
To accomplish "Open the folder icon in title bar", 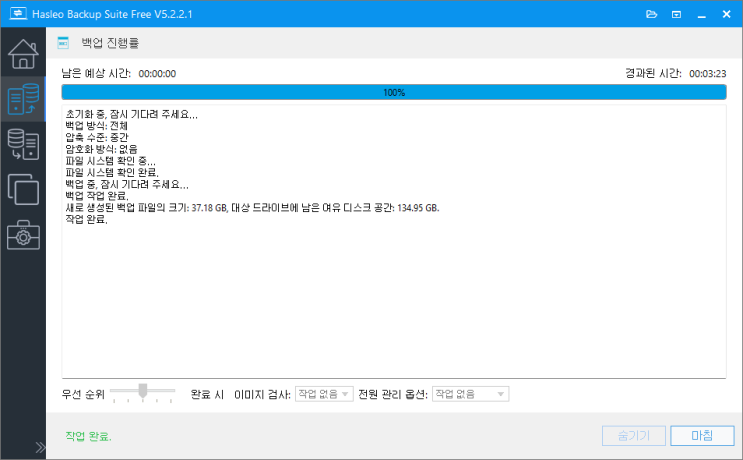I will coord(652,14).
